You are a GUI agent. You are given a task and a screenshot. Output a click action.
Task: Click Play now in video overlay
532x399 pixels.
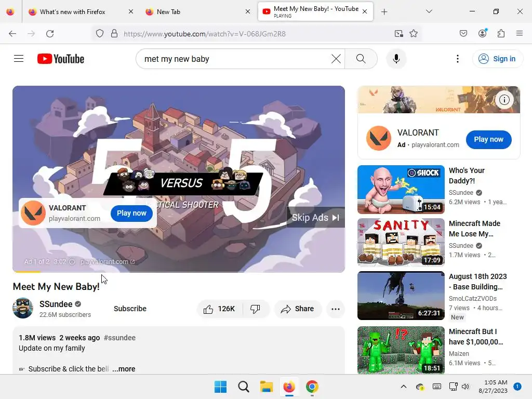point(131,213)
